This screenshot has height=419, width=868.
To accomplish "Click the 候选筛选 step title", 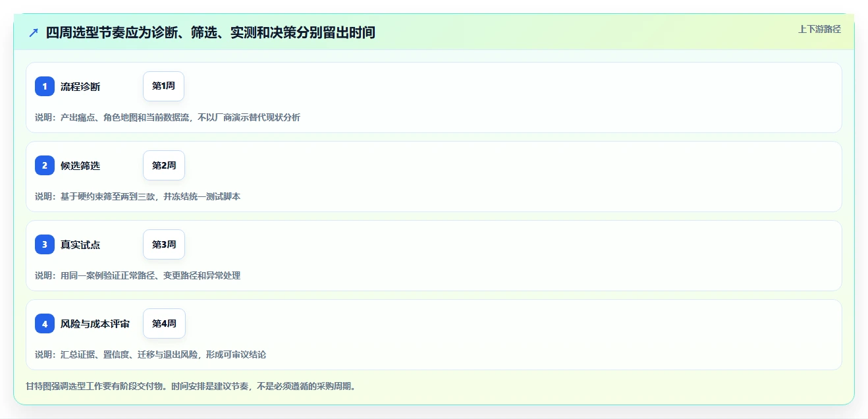I will [x=80, y=165].
